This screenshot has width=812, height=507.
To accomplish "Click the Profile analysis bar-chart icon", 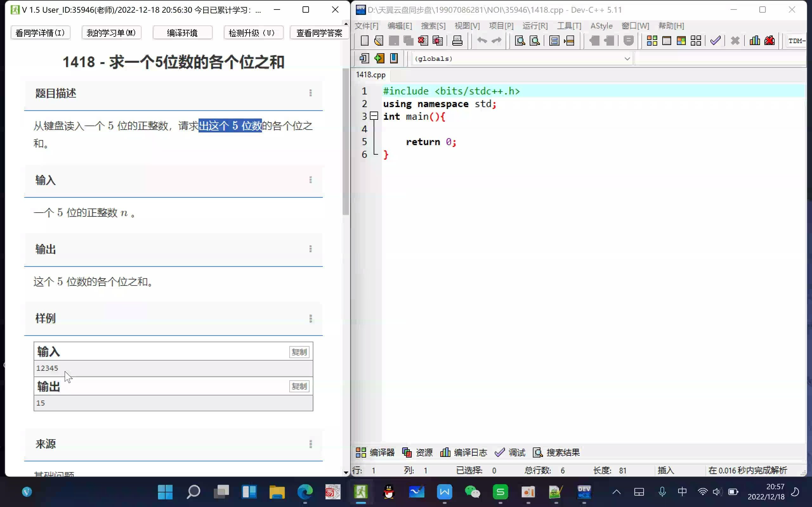I will (x=755, y=41).
